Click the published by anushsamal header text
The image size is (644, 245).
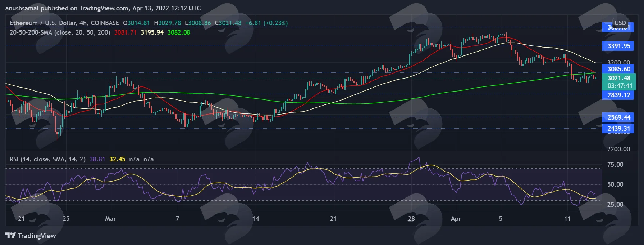pos(103,8)
